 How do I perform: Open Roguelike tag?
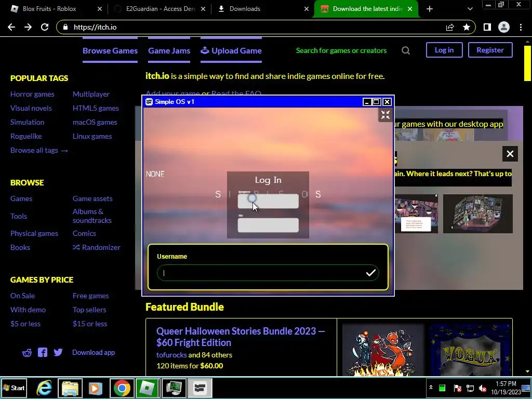[26, 137]
